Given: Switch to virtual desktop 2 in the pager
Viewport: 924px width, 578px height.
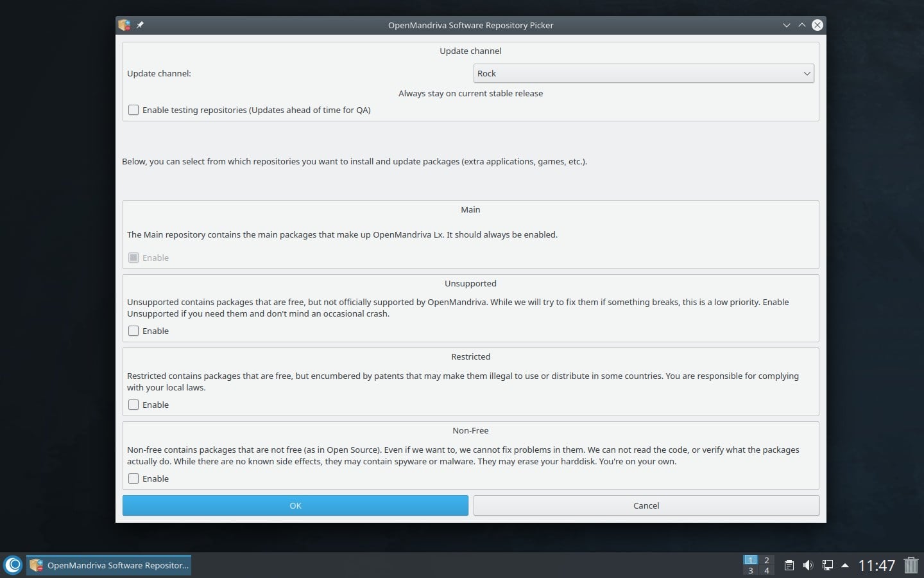Looking at the screenshot, I should click(x=766, y=560).
